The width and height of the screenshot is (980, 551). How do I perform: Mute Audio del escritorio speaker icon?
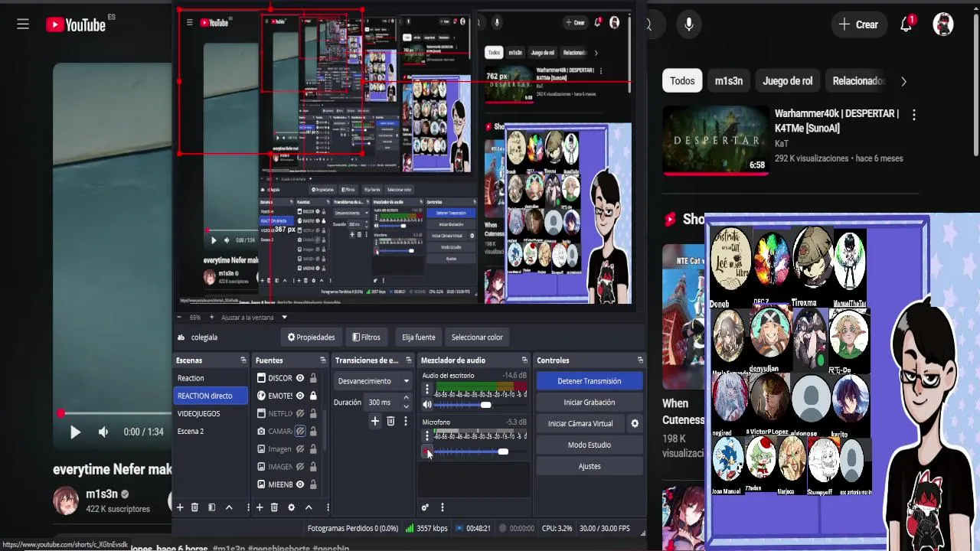tap(427, 405)
